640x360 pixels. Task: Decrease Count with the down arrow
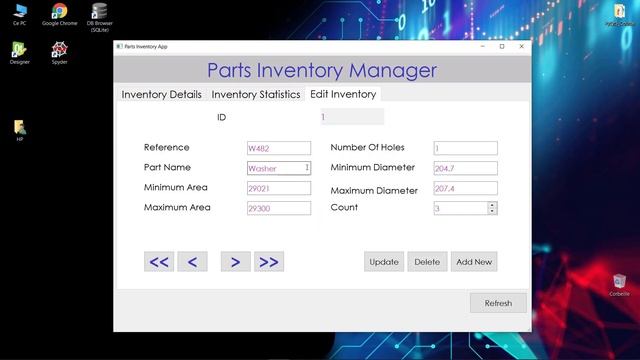click(492, 211)
